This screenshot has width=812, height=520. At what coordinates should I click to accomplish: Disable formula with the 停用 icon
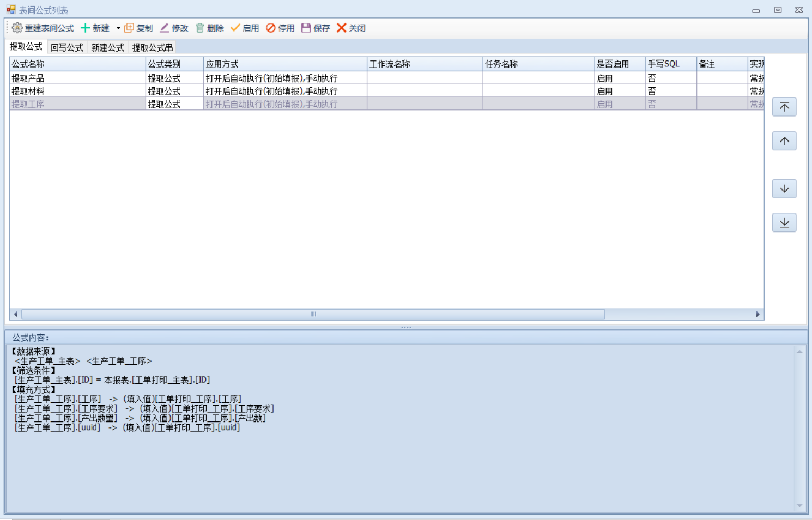[271, 28]
